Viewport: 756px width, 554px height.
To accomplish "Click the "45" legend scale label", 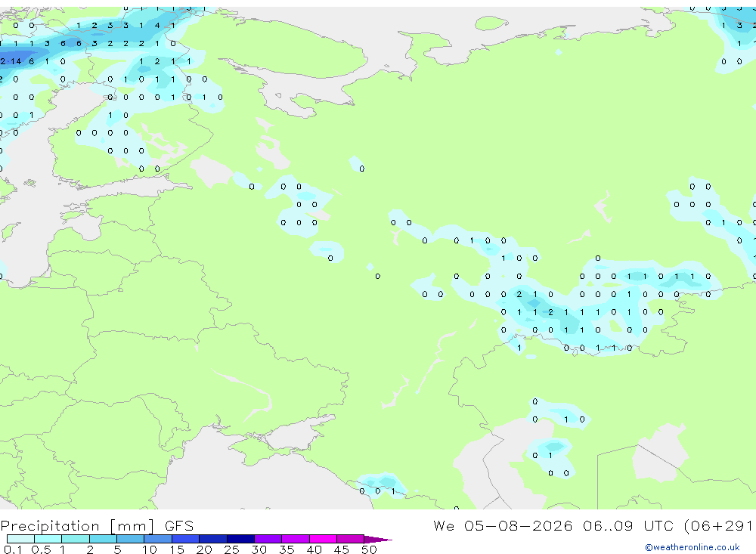I will [342, 549].
